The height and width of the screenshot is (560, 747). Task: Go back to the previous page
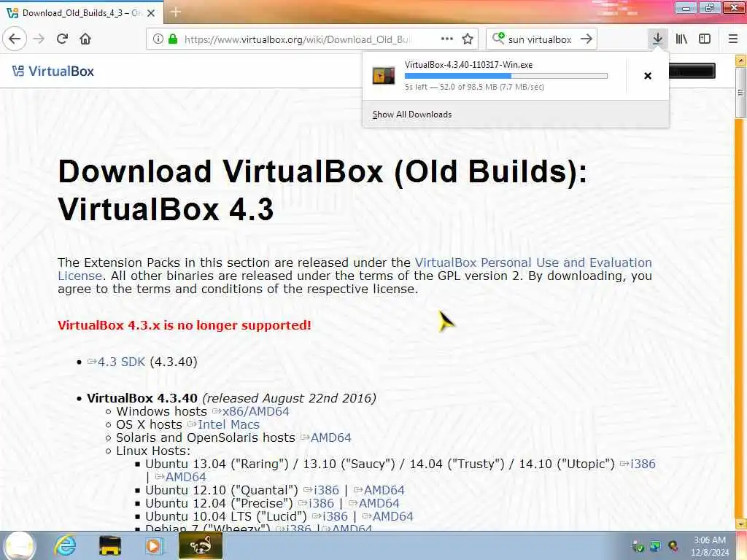pyautogui.click(x=15, y=39)
